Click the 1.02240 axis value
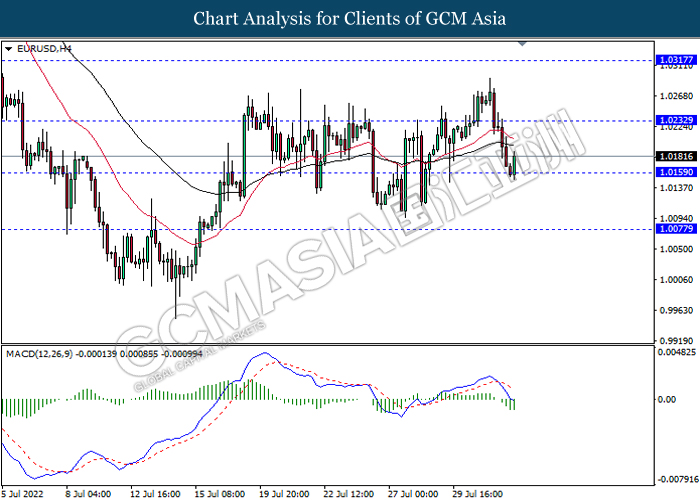The width and height of the screenshot is (700, 500). 676,128
